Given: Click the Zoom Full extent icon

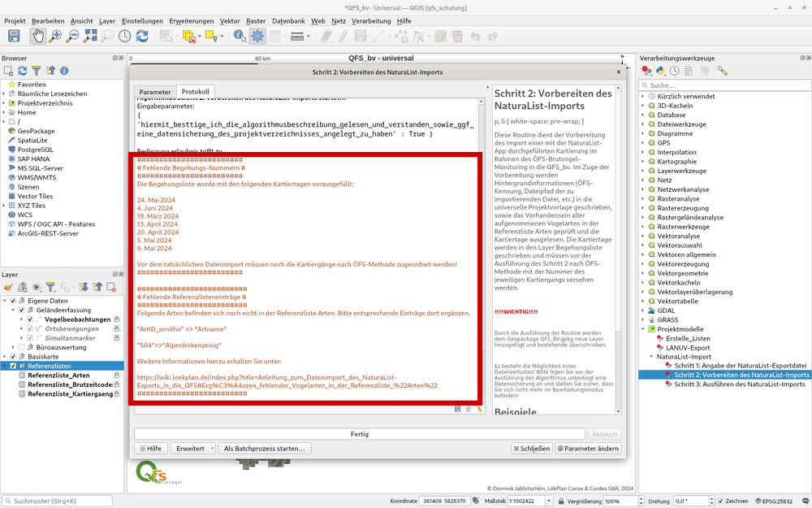Looking at the screenshot, I should (x=90, y=36).
